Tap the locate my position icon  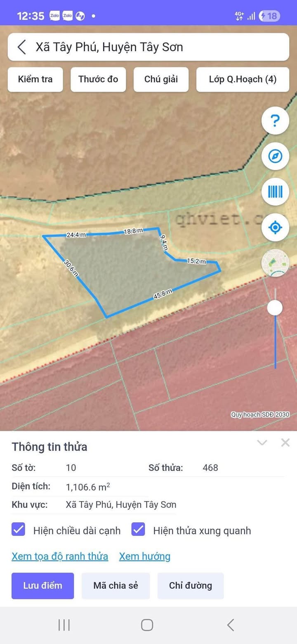[x=275, y=227]
